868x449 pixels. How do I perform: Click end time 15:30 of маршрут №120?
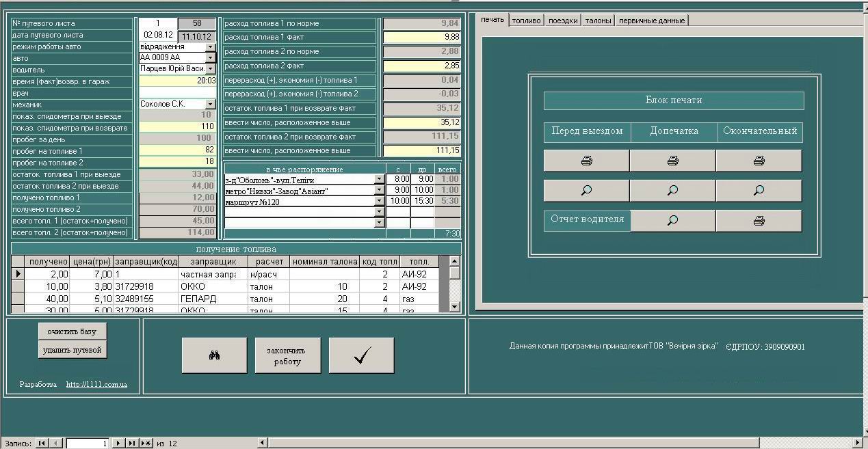coord(423,202)
